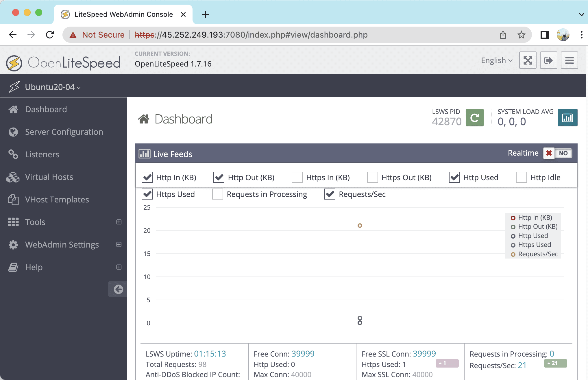This screenshot has height=380, width=588.
Task: Enable the Https In (KB) checkbox
Action: (x=297, y=177)
